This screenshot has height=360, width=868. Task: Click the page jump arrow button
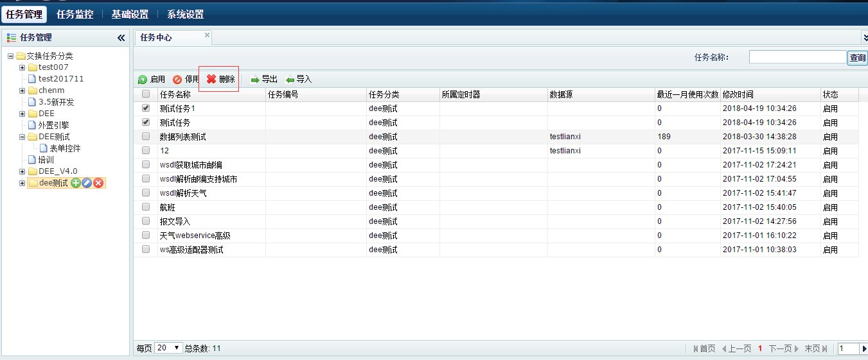864,348
